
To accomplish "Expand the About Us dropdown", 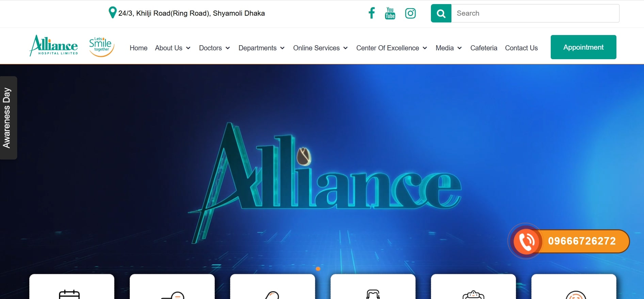I will [x=173, y=48].
